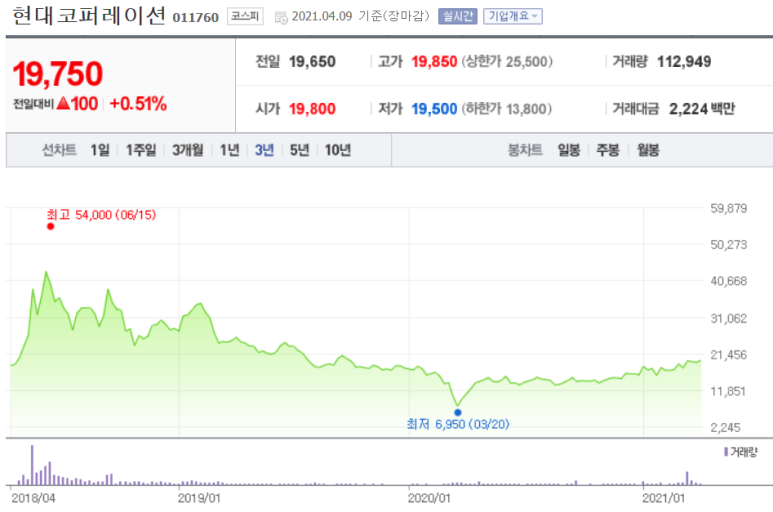Screen dimensions: 773x512
Task: Click the 59,879 y-axis label
Action: tap(729, 208)
